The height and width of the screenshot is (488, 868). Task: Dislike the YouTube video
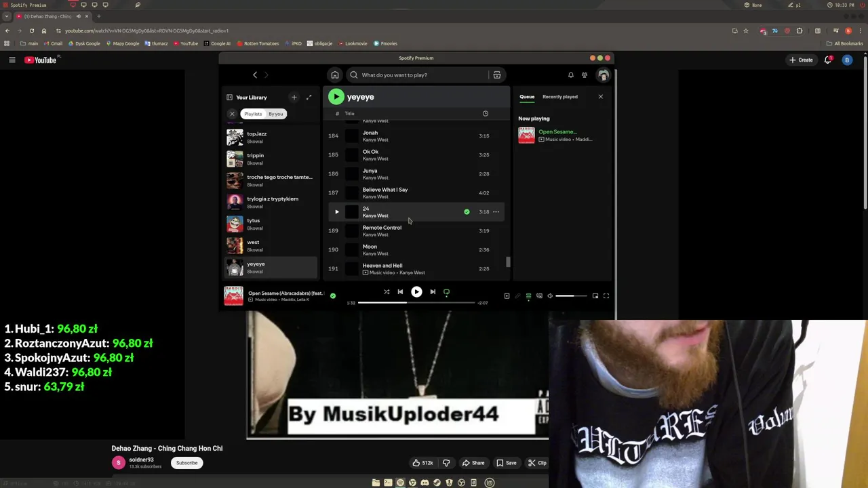click(x=446, y=463)
